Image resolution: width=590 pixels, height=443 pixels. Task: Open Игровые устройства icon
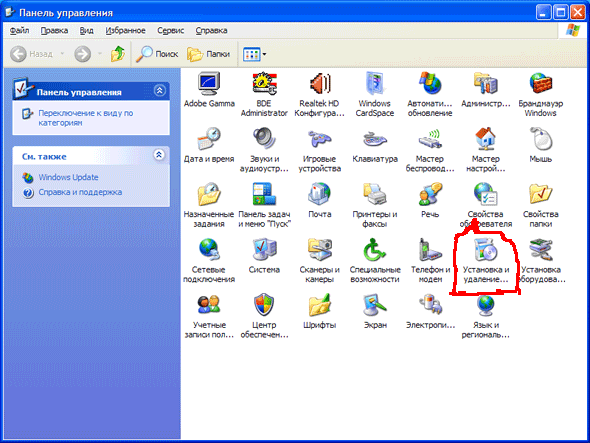319,140
